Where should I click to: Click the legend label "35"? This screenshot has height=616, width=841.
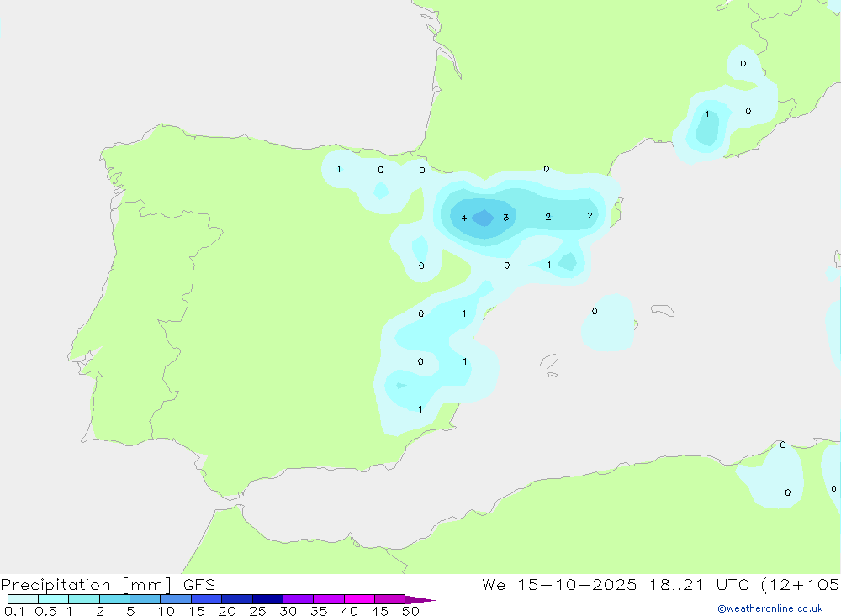pyautogui.click(x=319, y=611)
